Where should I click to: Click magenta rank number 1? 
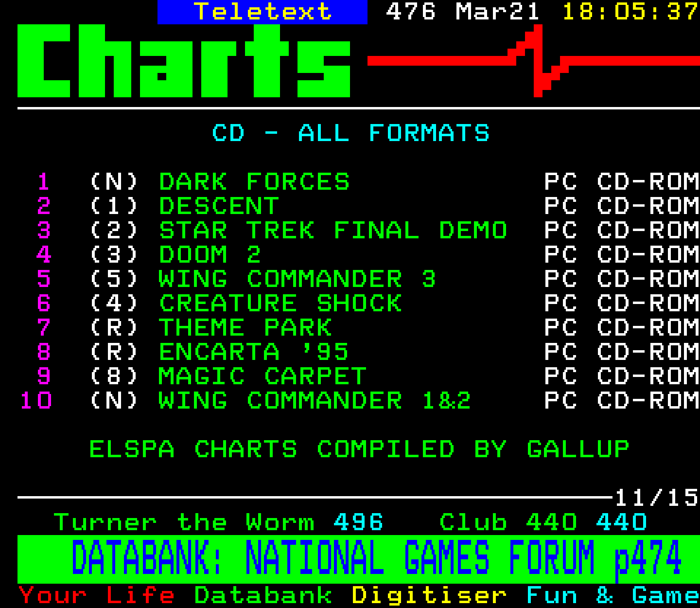[44, 182]
